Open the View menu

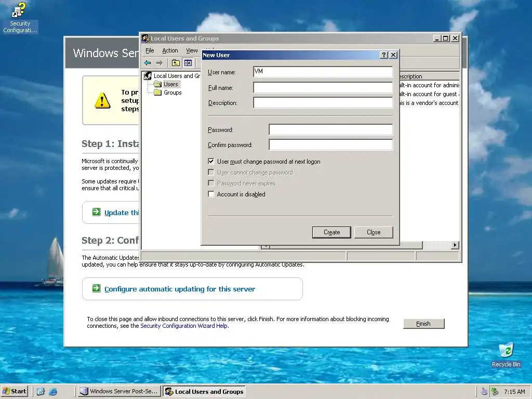[x=192, y=50]
